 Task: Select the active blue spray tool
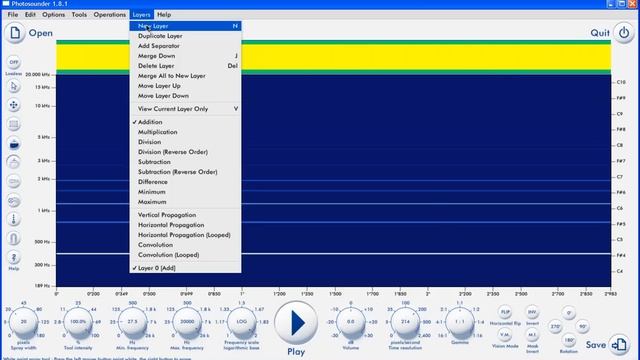tap(14, 144)
